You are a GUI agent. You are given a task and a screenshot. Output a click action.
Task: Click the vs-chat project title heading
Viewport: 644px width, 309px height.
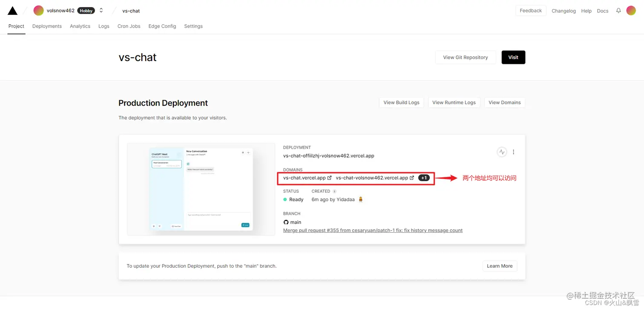pos(138,58)
